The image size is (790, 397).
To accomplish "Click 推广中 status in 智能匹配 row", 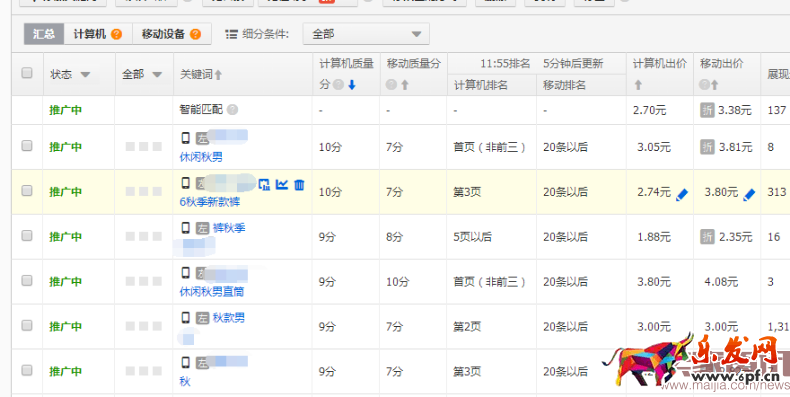I will (65, 110).
